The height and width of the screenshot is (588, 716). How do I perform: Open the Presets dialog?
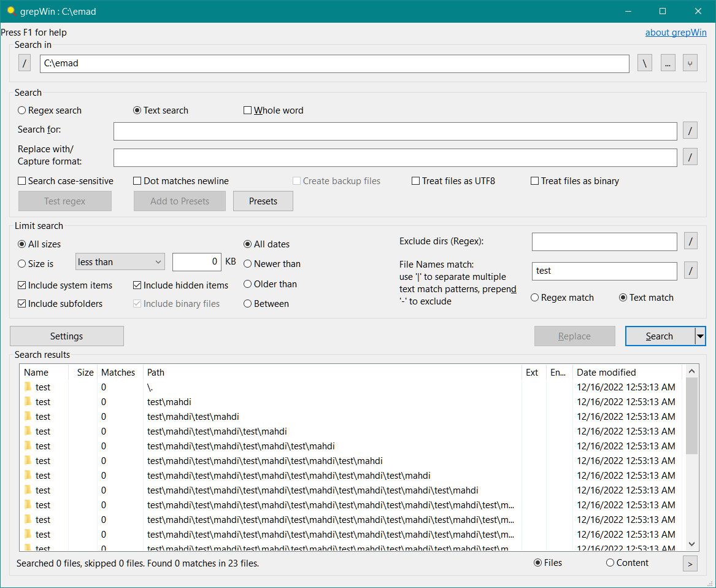pos(263,201)
